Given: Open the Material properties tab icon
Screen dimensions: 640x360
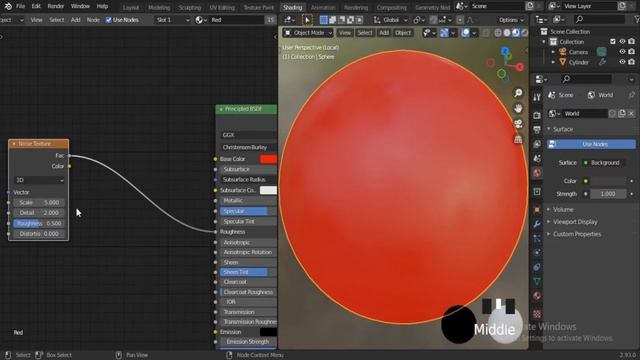Looking at the screenshot, I should pyautogui.click(x=537, y=296).
